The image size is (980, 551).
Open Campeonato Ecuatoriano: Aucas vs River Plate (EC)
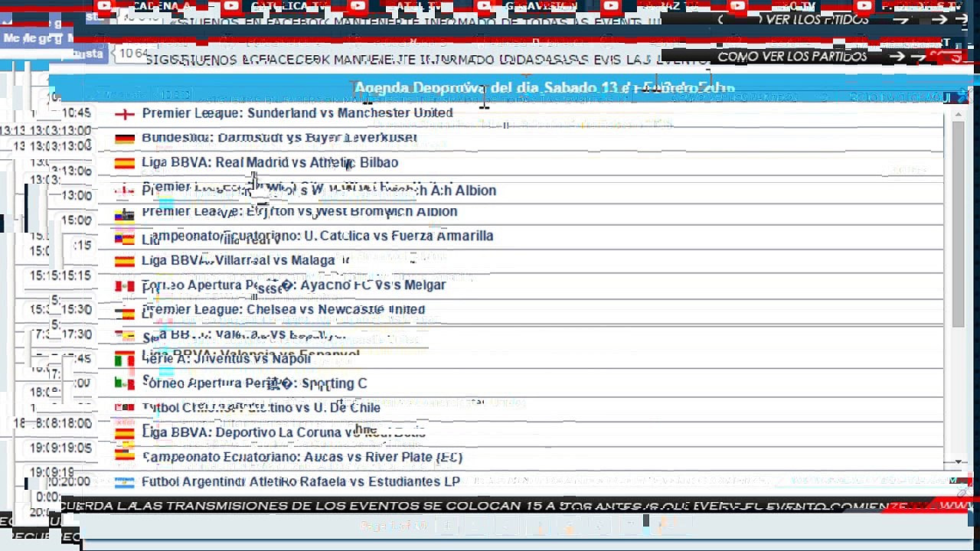(302, 457)
